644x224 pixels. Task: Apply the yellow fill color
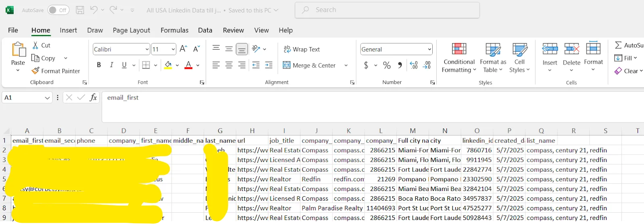point(168,65)
